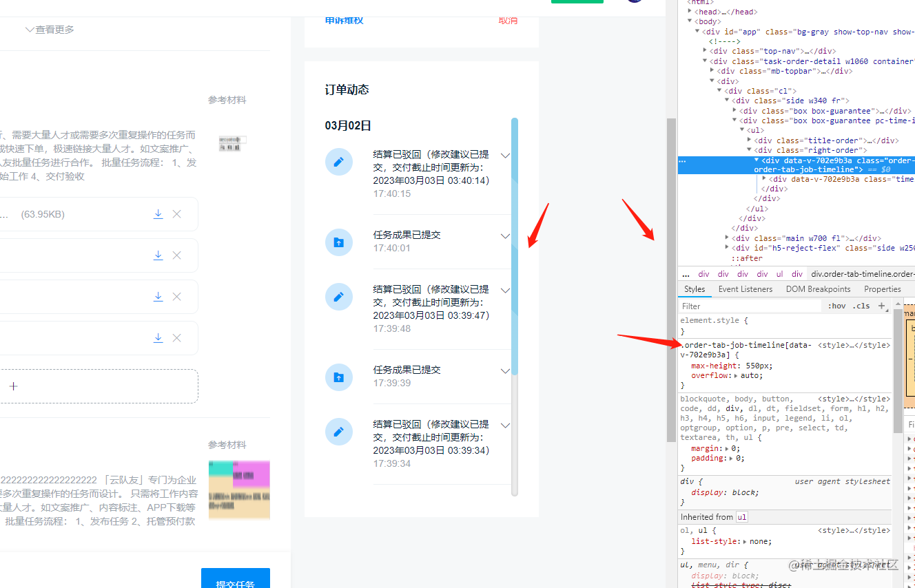Screen dimensions: 915x588
Task: Click the download icon for the 63.95KB file
Action: point(158,214)
